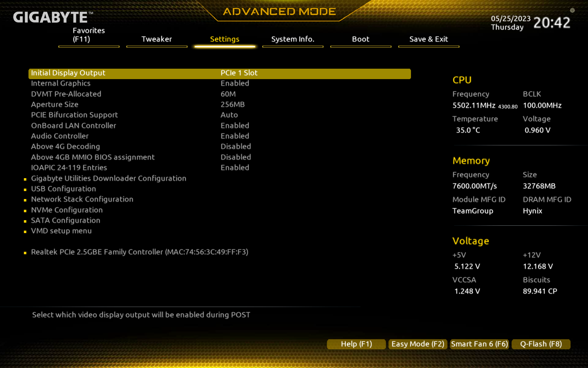Toggle Internal Graphics Enabled setting

[235, 83]
